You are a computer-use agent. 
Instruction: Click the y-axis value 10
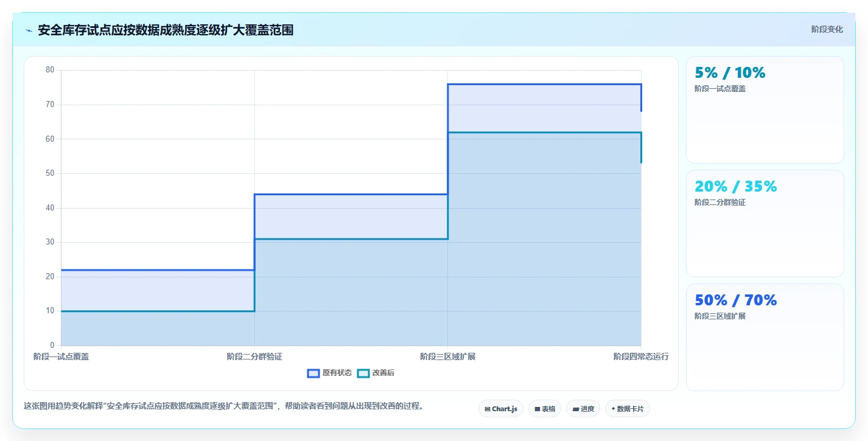(50, 311)
